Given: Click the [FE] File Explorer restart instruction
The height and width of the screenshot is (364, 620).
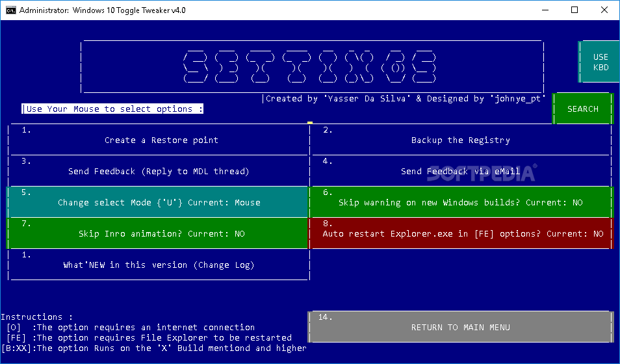Looking at the screenshot, I should pos(149,337).
